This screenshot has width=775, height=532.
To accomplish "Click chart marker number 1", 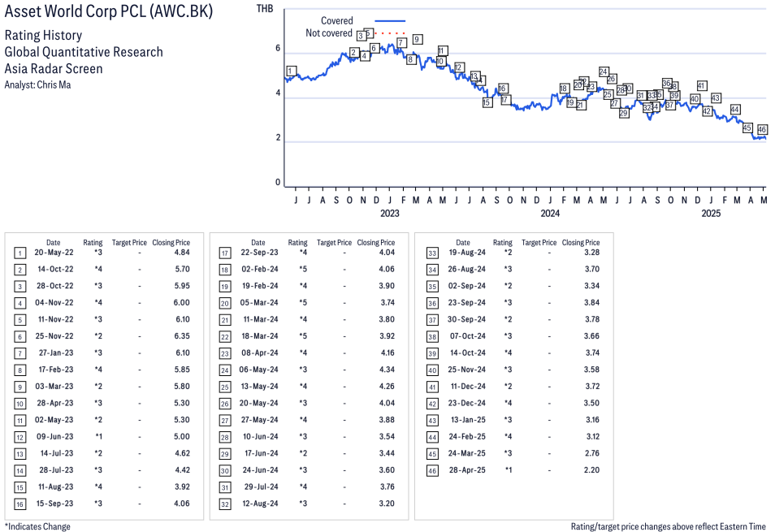I will [292, 71].
